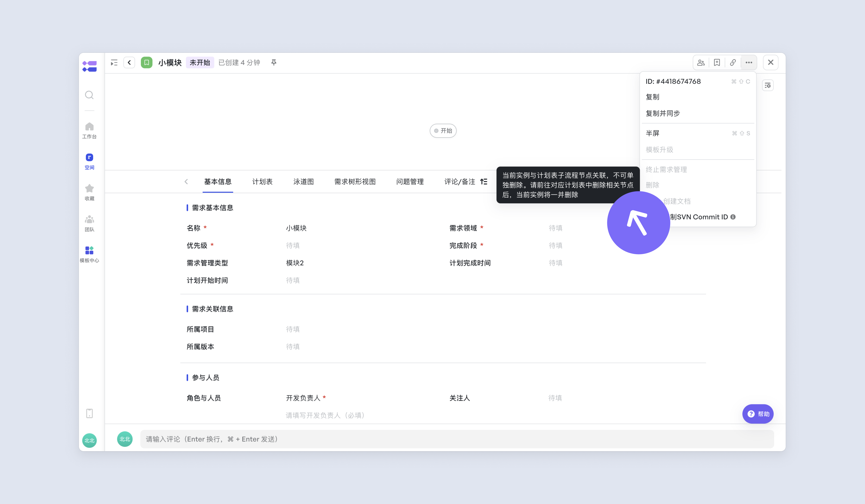Screen dimensions: 865x504
Task: Copy link with the link icon
Action: click(x=732, y=62)
